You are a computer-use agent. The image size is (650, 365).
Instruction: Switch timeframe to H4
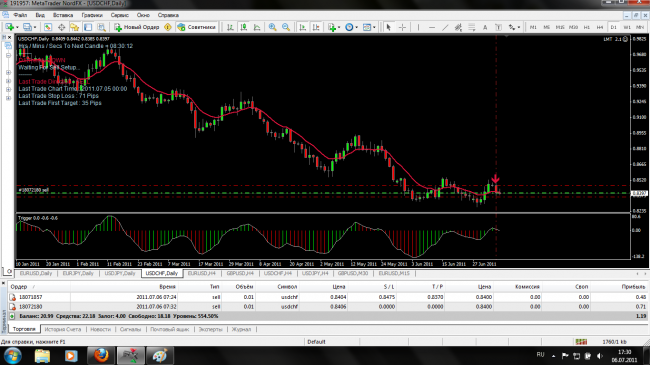pyautogui.click(x=600, y=27)
